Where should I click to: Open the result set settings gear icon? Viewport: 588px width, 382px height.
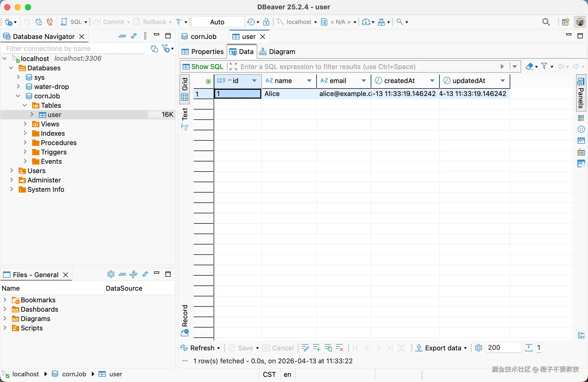click(479, 348)
